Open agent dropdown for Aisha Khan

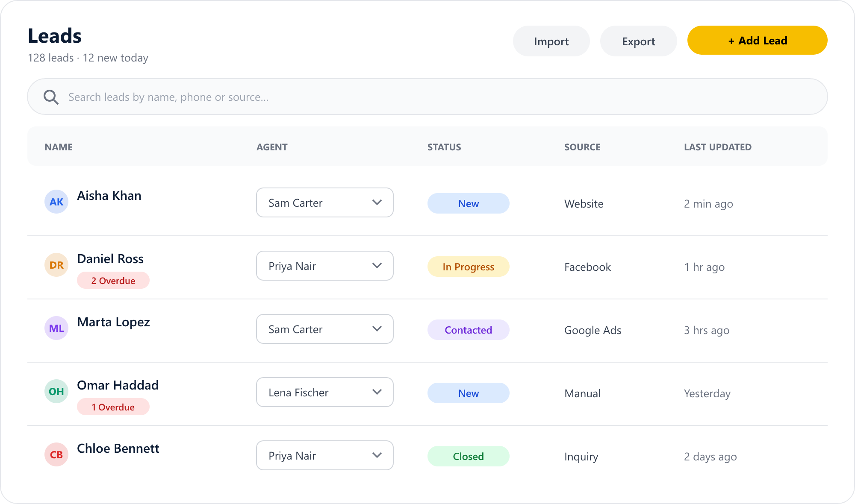point(325,202)
